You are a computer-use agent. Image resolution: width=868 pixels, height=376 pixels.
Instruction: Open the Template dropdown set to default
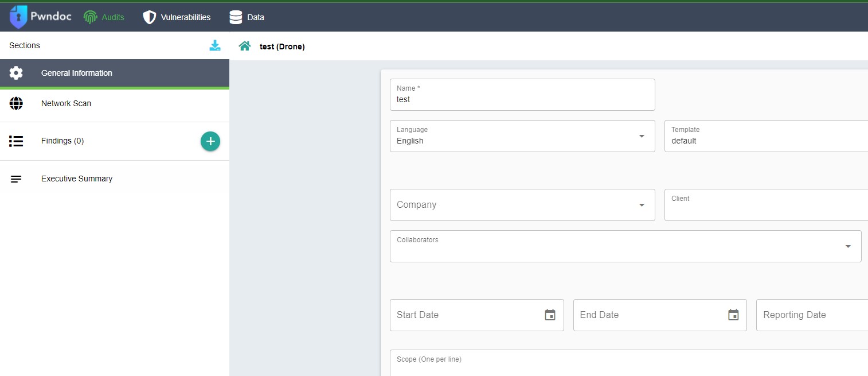coord(766,136)
